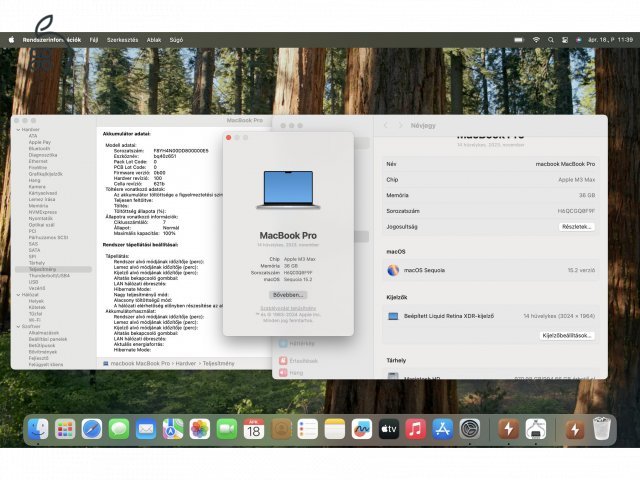This screenshot has height=480, width=640.
Task: Open Notes from the dock
Action: (x=335, y=429)
